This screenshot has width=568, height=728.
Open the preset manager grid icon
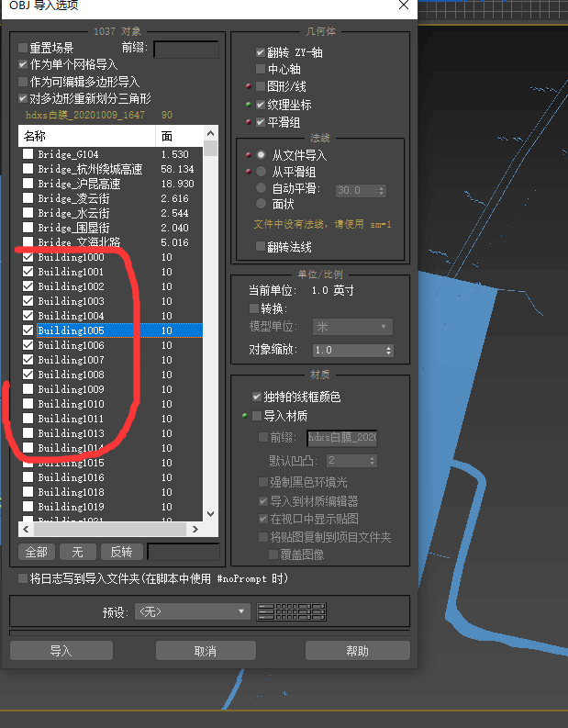291,611
